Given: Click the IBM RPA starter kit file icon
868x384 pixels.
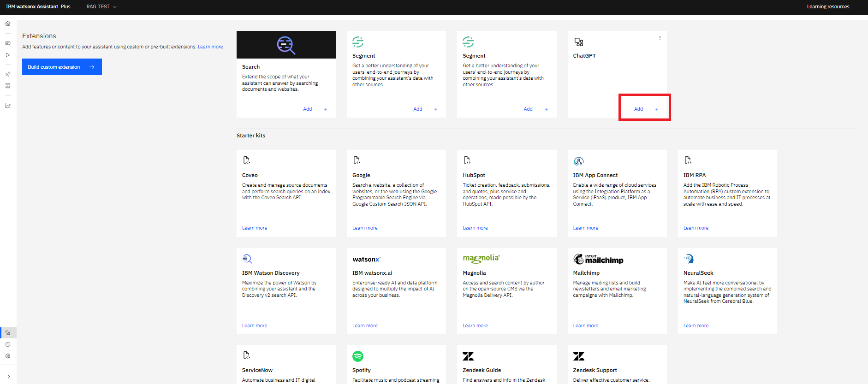Looking at the screenshot, I should 688,160.
